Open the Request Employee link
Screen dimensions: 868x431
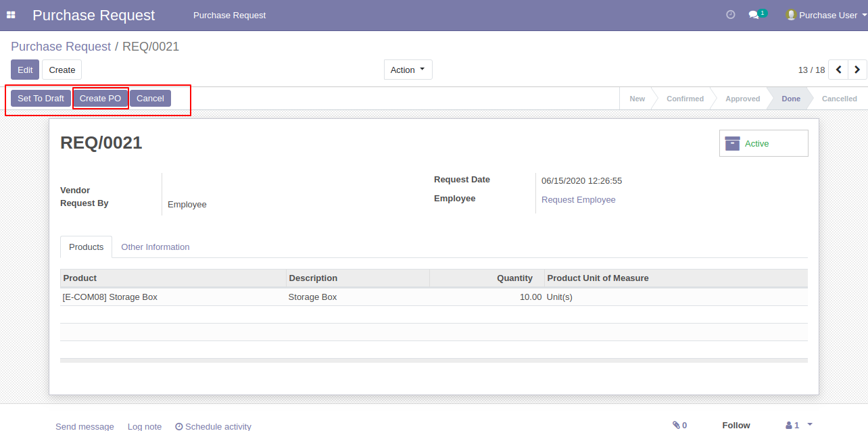tap(578, 199)
